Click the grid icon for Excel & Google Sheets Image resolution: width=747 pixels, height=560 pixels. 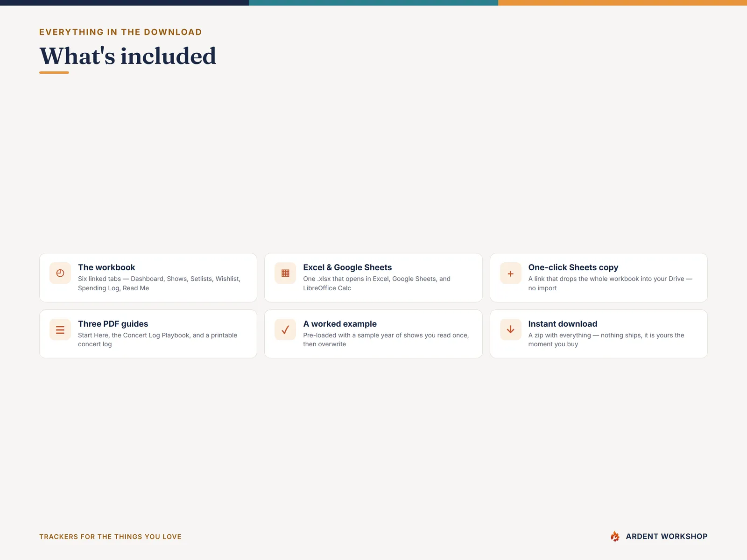285,273
